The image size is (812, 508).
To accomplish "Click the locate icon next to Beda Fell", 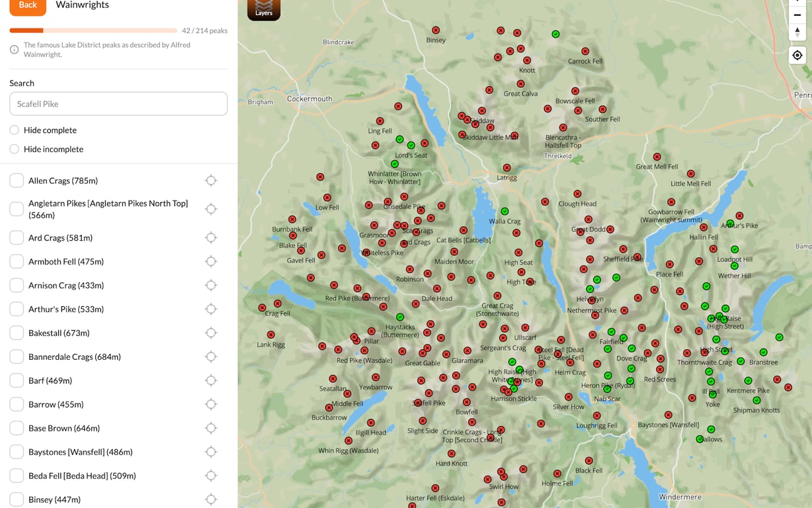I will pyautogui.click(x=210, y=476).
